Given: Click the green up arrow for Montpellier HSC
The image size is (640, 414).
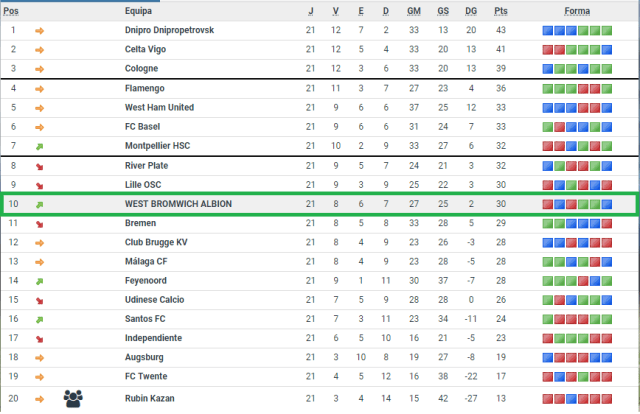Looking at the screenshot, I should pos(40,146).
